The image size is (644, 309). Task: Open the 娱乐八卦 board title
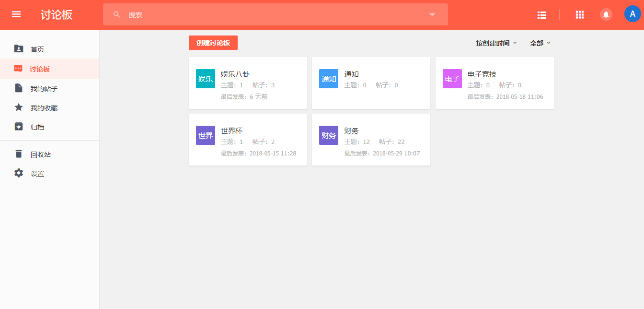click(235, 74)
